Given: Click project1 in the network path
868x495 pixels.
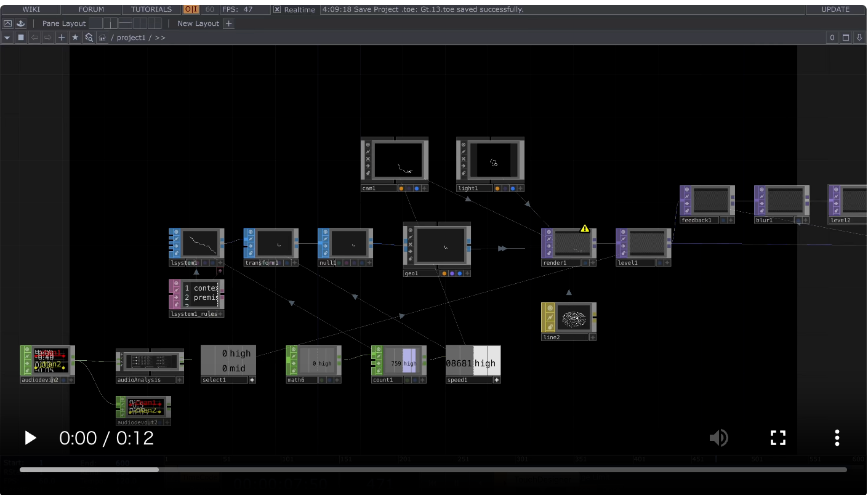Looking at the screenshot, I should 131,38.
